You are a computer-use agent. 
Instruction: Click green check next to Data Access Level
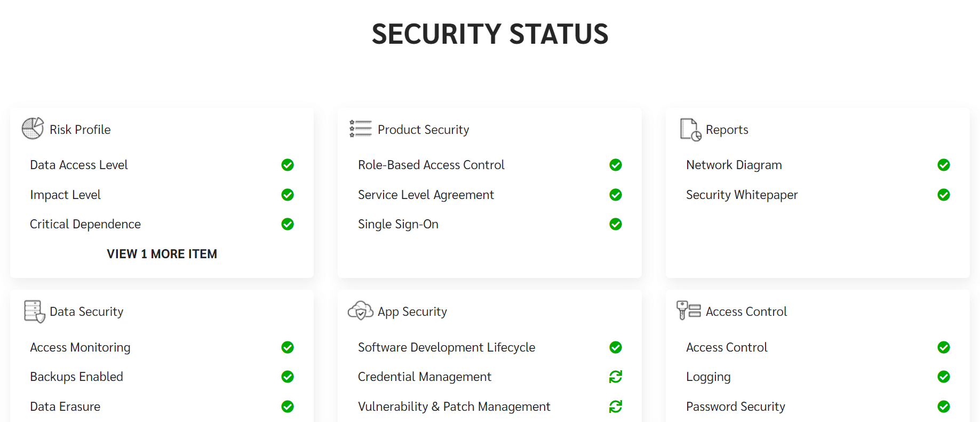click(288, 165)
